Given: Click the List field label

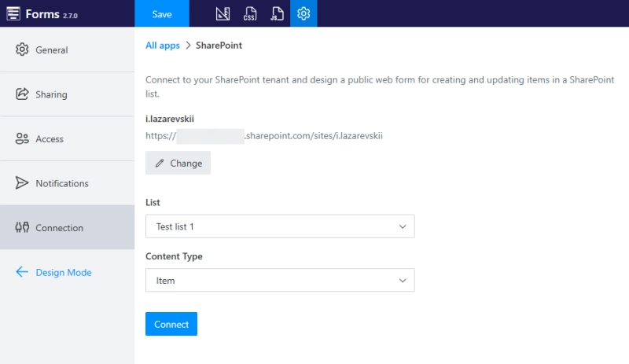Looking at the screenshot, I should point(153,202).
